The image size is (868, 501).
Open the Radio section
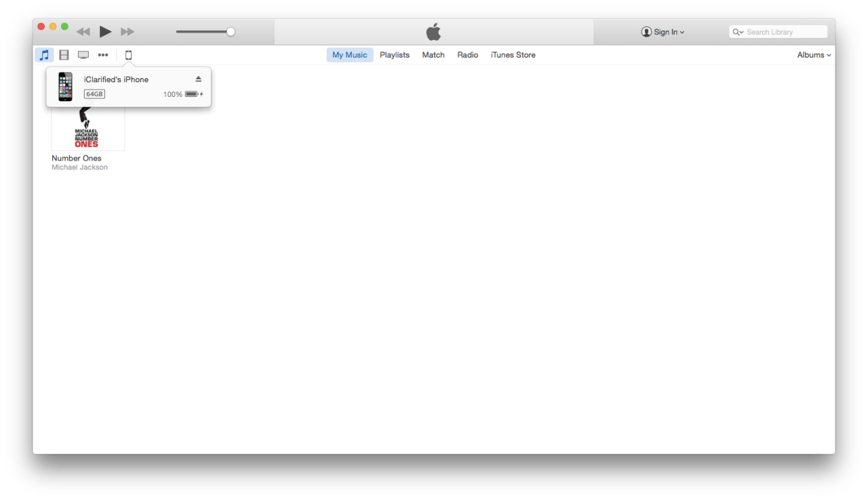(x=467, y=55)
